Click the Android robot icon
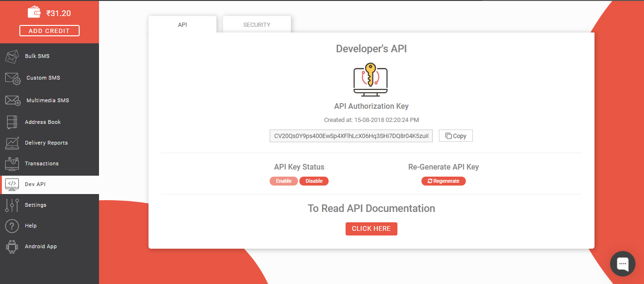Screen dimensions: 644x284 click(x=12, y=246)
